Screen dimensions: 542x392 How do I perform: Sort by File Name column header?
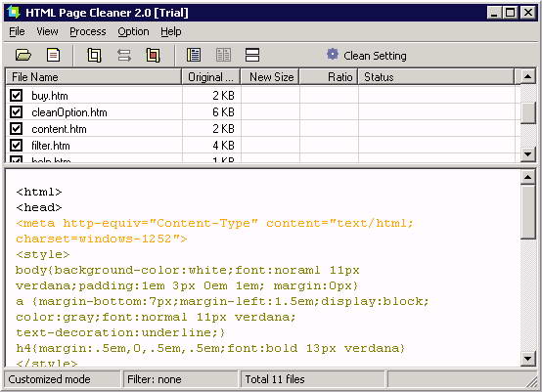coord(94,76)
